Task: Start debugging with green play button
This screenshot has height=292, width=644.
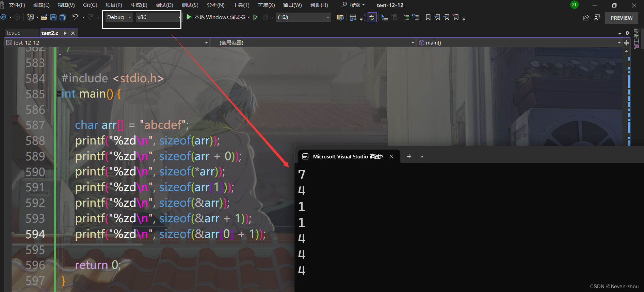Action: click(x=189, y=17)
